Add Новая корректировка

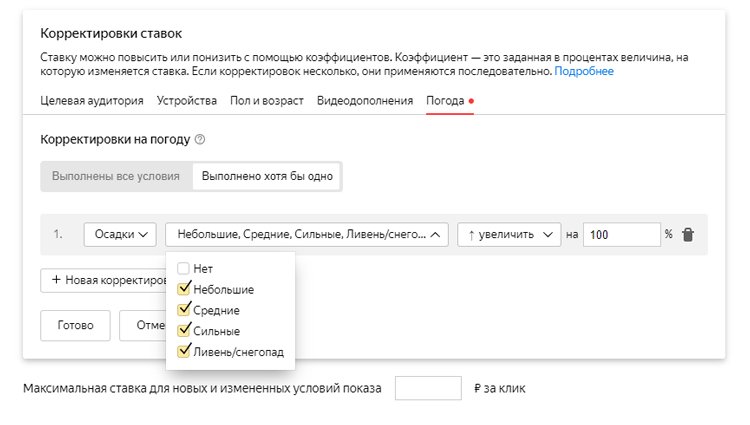click(x=103, y=280)
